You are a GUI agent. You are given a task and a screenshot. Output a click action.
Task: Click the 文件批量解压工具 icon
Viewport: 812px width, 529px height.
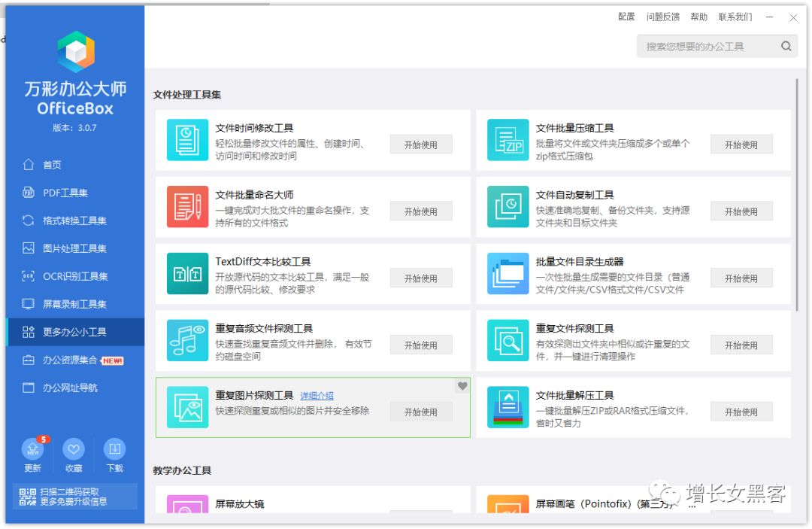click(508, 407)
